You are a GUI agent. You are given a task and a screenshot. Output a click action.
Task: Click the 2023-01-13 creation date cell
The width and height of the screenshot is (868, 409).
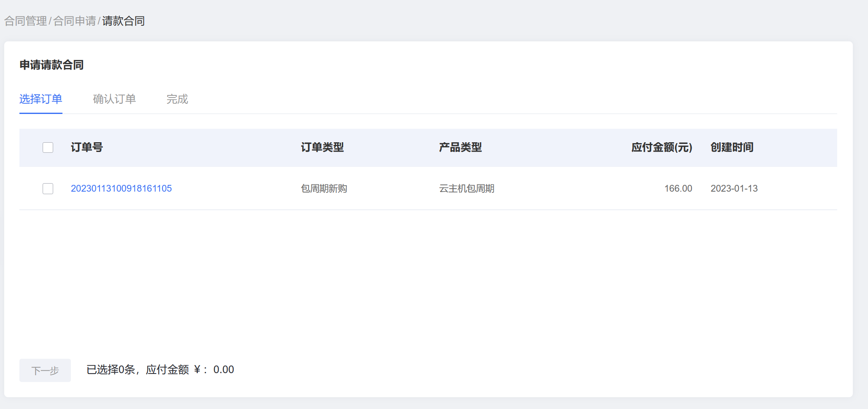[x=734, y=189]
